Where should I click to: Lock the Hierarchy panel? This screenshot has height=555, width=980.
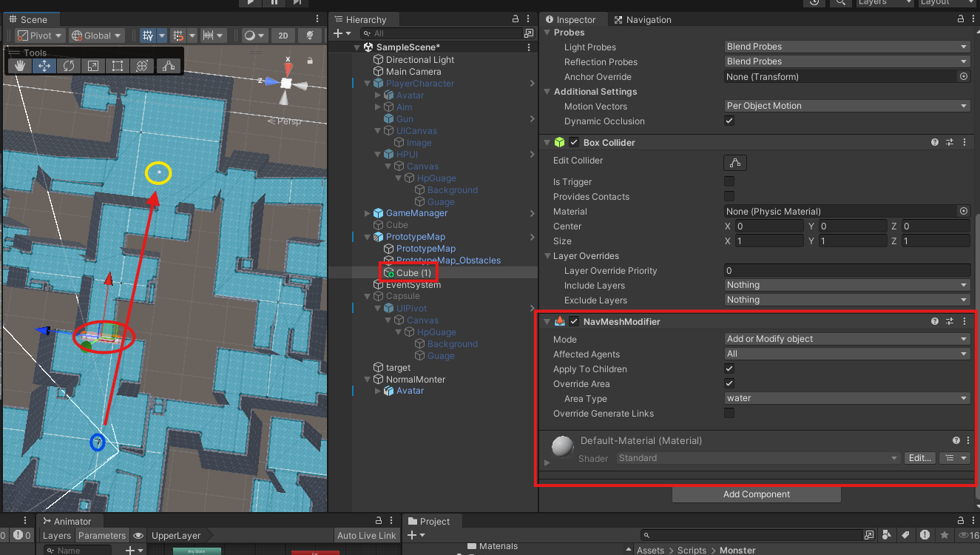coord(516,19)
